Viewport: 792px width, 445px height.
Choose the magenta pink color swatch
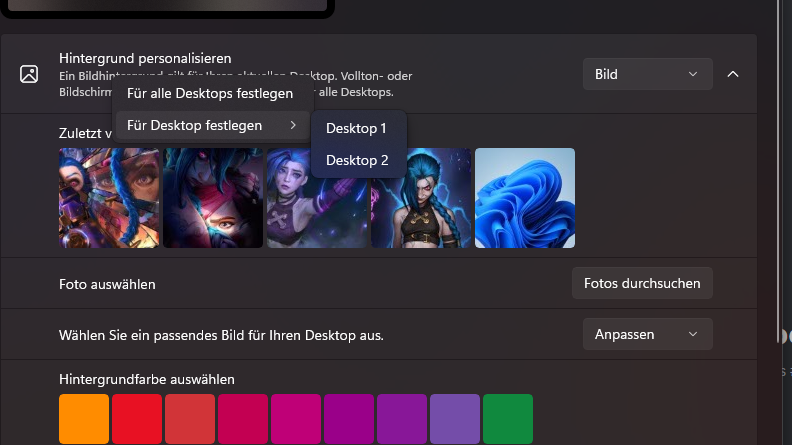pyautogui.click(x=296, y=419)
